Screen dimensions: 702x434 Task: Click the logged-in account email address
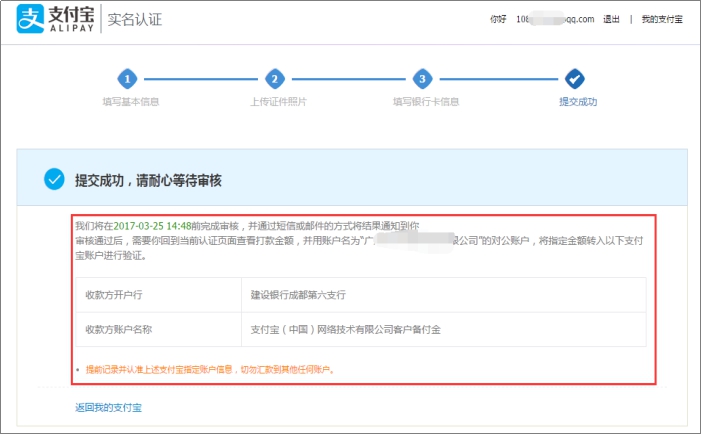click(x=554, y=19)
